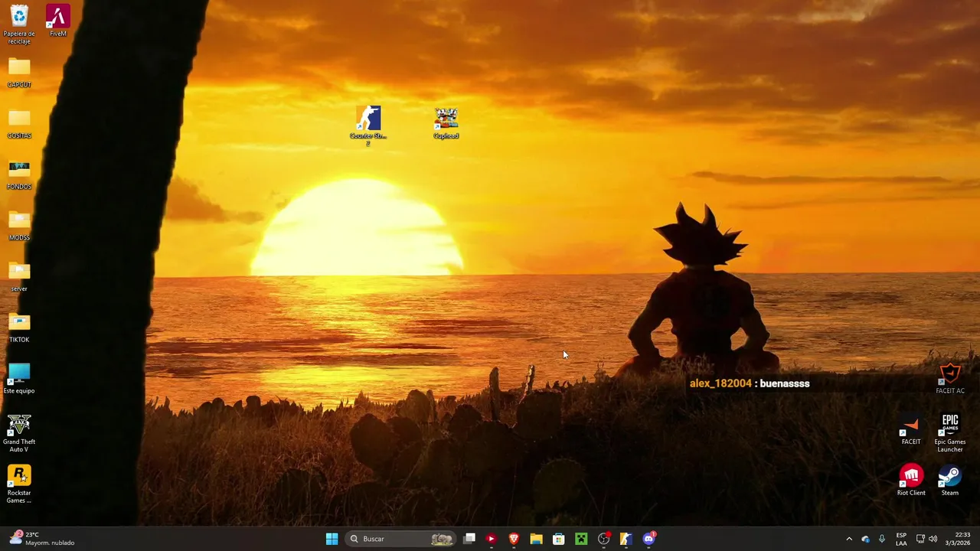Open network settings from the tray icon

click(920, 539)
